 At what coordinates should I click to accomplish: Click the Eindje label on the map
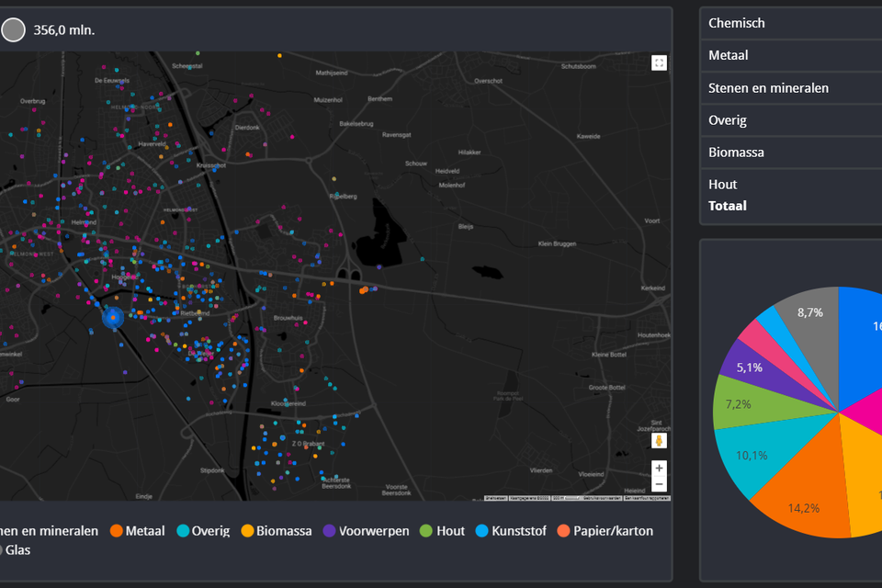(x=144, y=496)
